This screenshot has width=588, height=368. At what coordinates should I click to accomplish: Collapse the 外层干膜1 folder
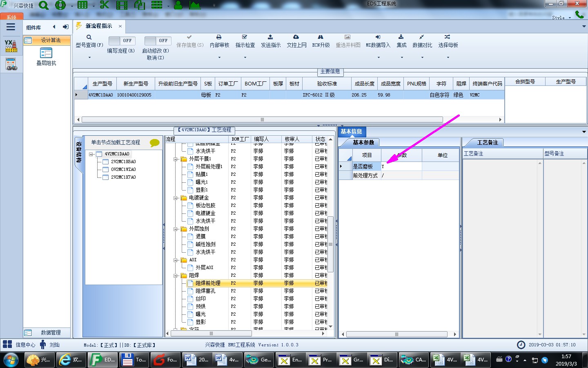coord(176,159)
